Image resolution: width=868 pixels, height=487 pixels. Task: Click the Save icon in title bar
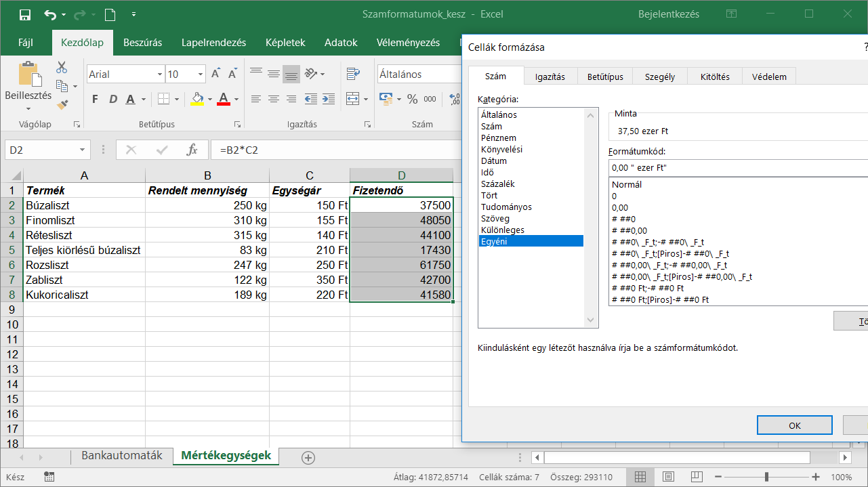point(25,14)
